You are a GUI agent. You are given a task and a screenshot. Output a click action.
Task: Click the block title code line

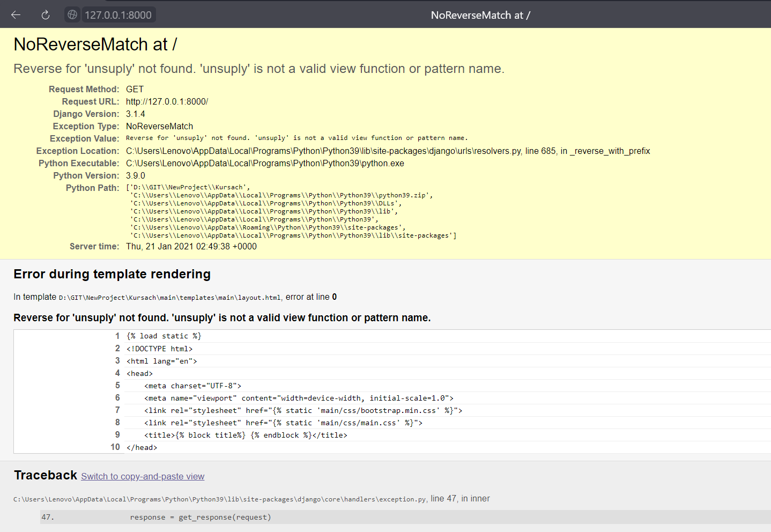tap(246, 435)
